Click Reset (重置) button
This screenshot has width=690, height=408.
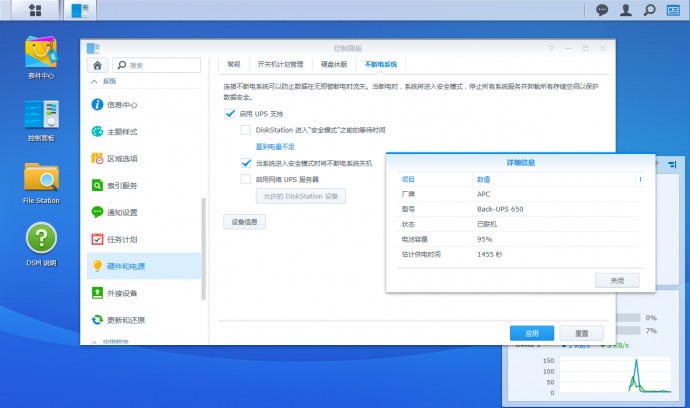click(x=581, y=333)
